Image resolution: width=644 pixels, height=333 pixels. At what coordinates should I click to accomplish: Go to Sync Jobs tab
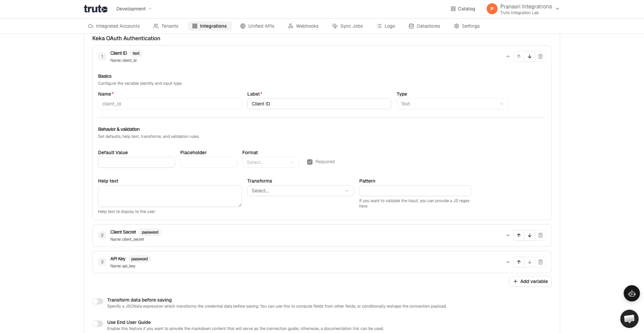347,26
